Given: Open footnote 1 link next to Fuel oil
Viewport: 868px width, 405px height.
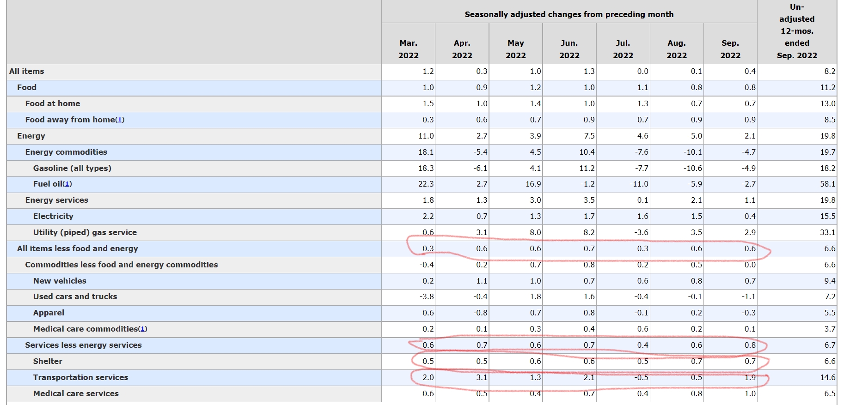Looking at the screenshot, I should point(67,184).
